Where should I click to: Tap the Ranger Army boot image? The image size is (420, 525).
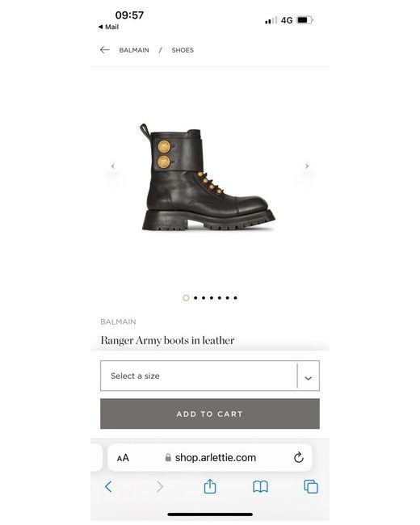(208, 177)
